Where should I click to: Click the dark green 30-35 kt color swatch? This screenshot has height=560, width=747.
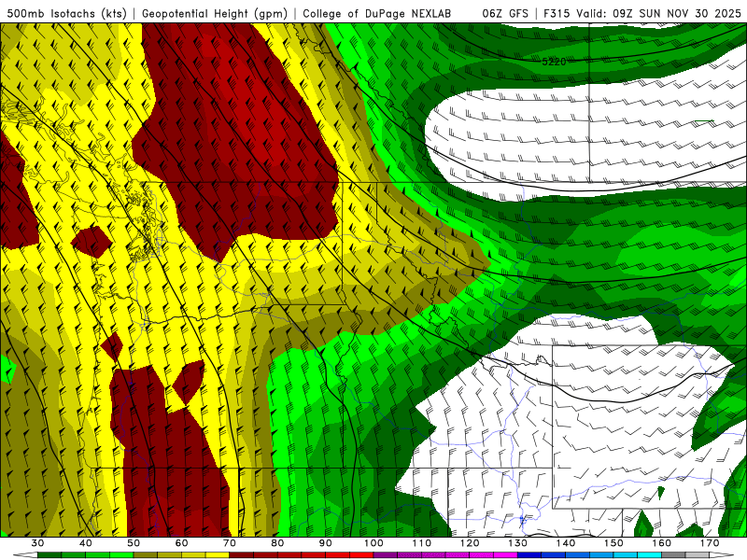tap(49, 555)
